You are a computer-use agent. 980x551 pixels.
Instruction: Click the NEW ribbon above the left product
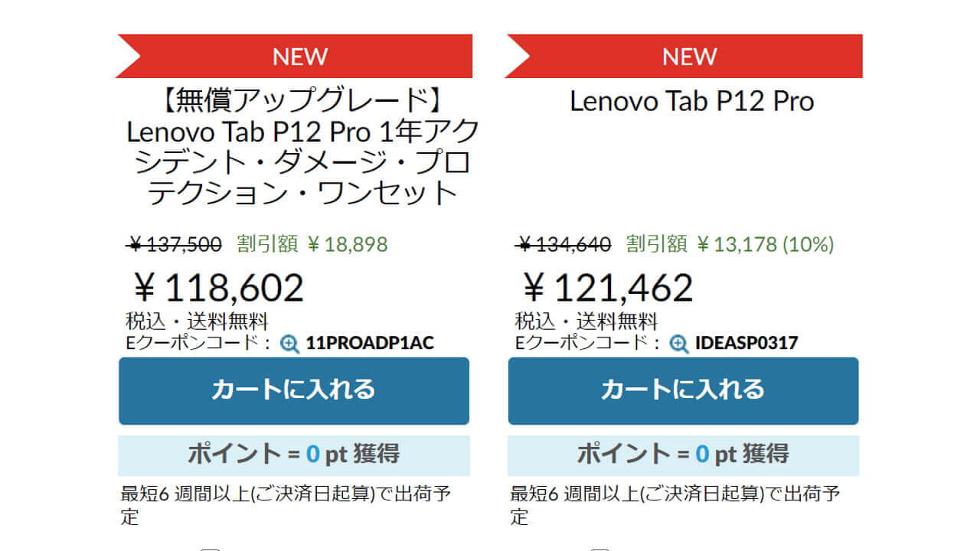coord(299,56)
